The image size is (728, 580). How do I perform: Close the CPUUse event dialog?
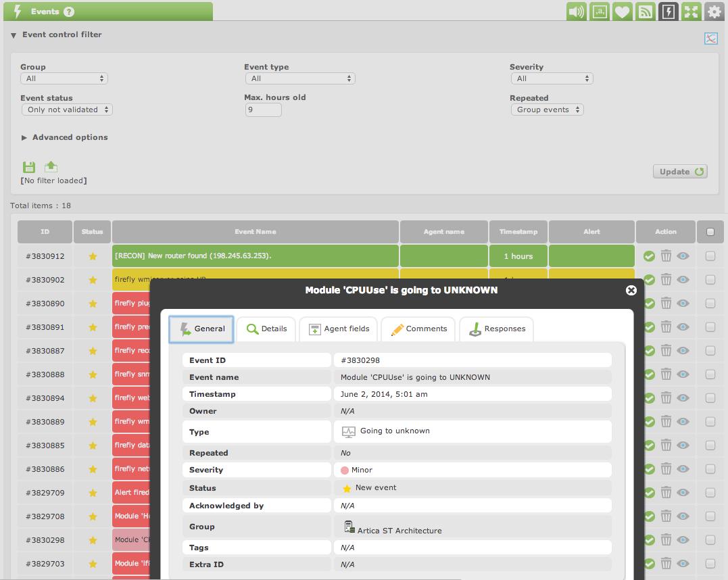coord(631,290)
